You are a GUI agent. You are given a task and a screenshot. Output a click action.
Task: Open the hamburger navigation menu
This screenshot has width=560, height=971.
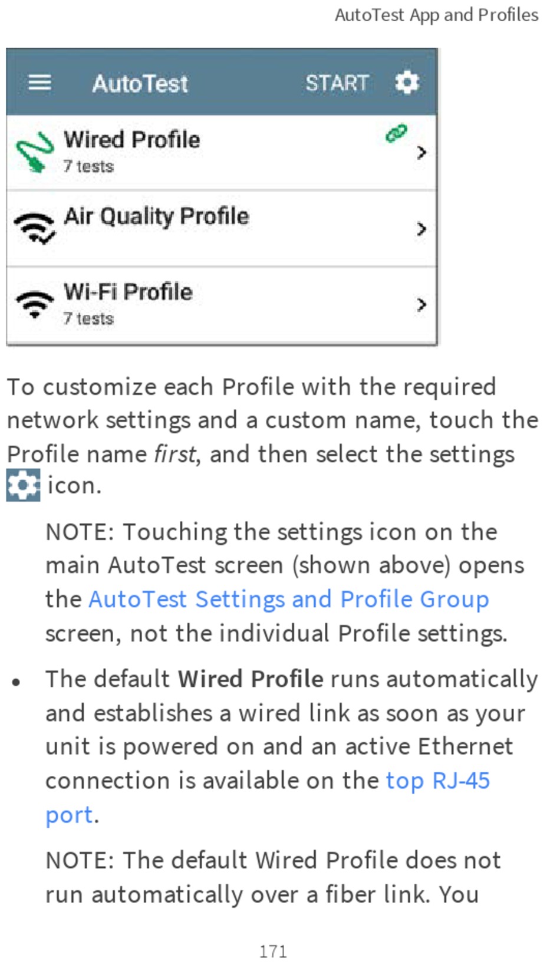[x=39, y=83]
